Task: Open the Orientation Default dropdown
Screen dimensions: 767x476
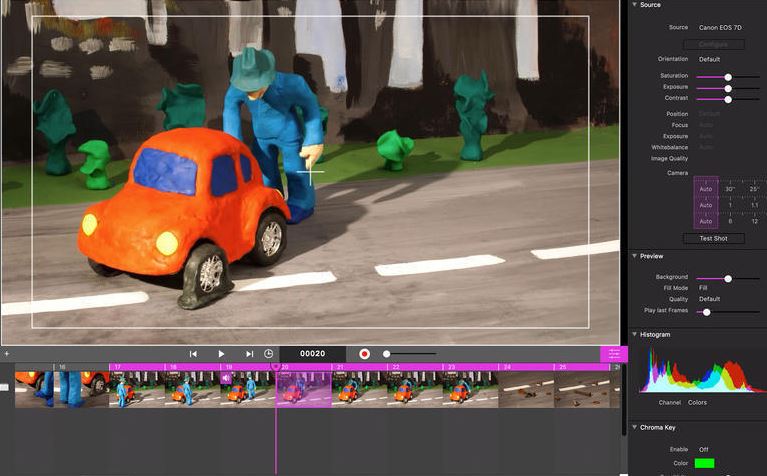Action: (710, 59)
